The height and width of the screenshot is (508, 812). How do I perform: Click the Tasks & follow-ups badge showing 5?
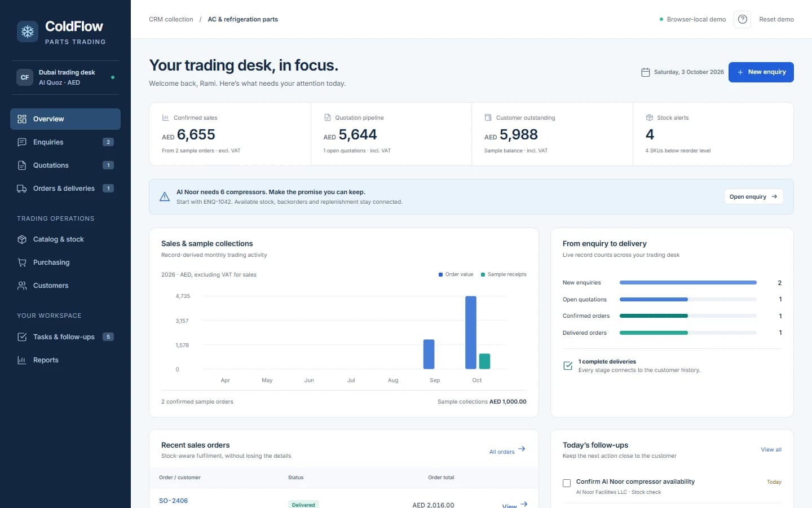tap(108, 337)
